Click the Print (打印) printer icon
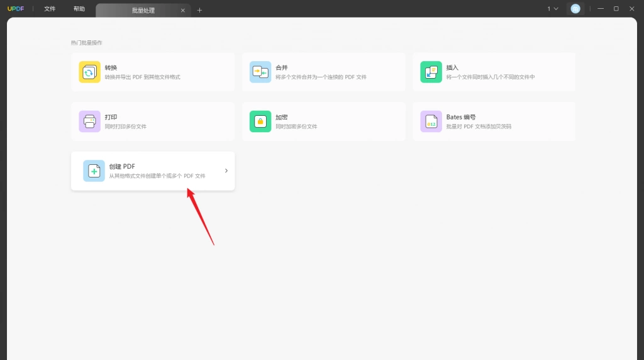Screen dimensions: 644x360 (89, 121)
